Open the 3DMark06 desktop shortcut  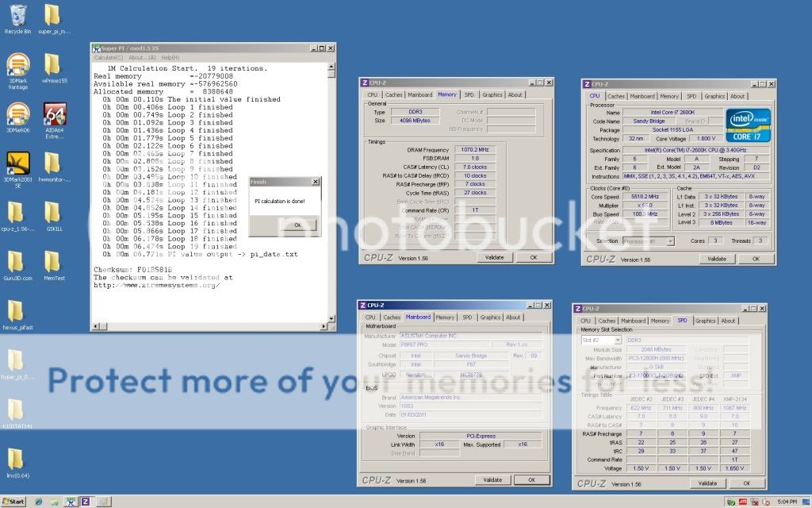pos(17,115)
